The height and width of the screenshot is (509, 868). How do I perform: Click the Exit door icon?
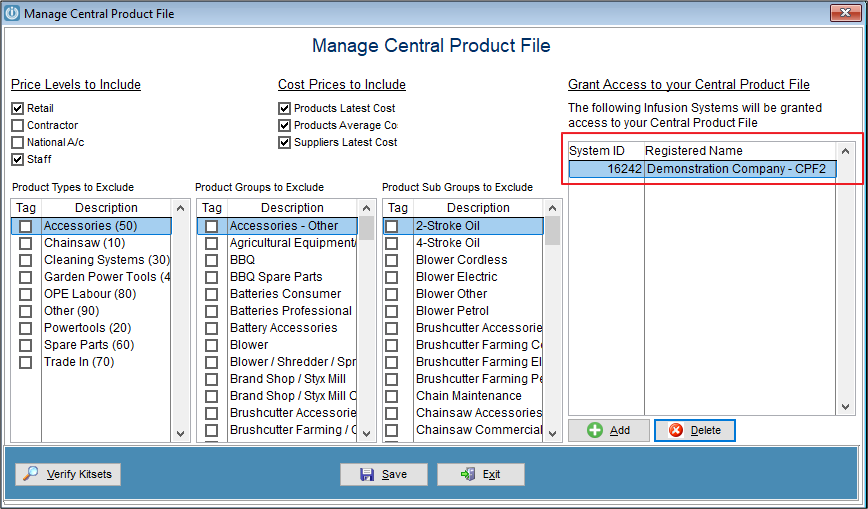(x=468, y=474)
